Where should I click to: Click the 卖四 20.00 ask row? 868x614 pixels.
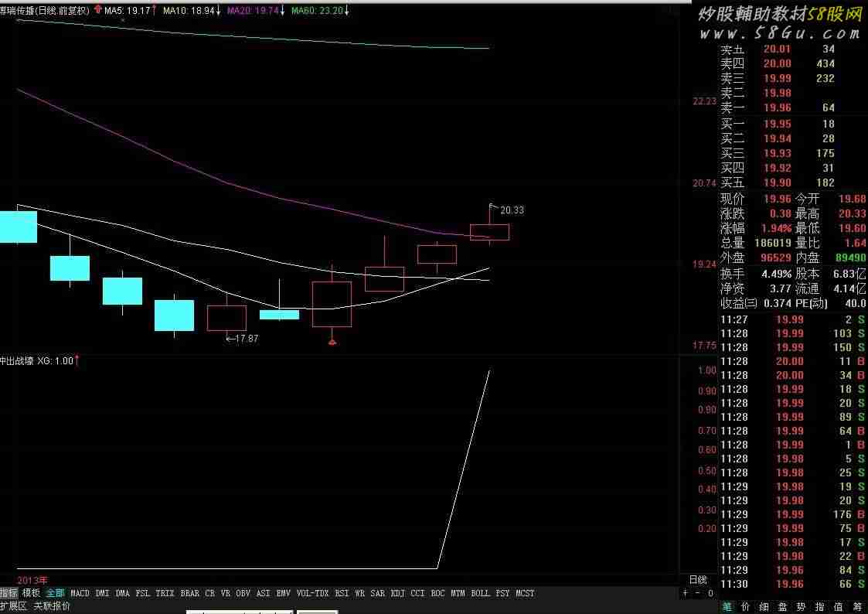778,63
